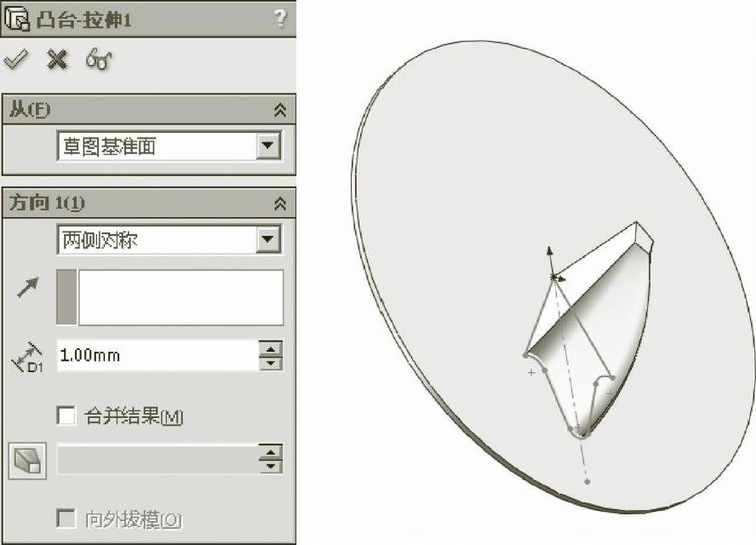Viewport: 756px width, 545px height.
Task: Click the D1 depth dimension icon
Action: 27,358
